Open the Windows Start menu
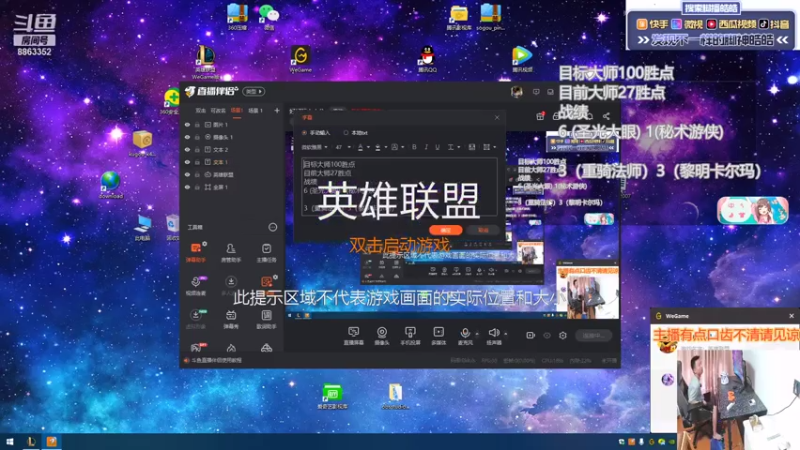Image resolution: width=800 pixels, height=450 pixels. (10, 442)
